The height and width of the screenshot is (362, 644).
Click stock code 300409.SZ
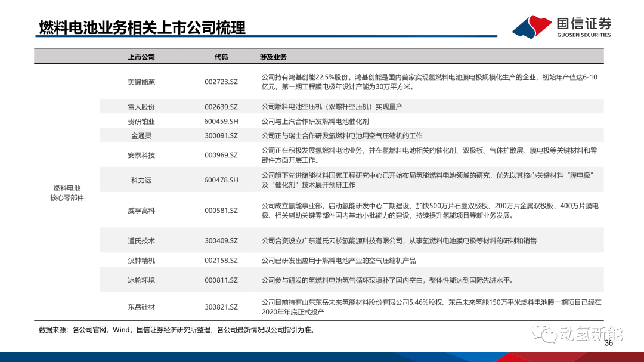coord(221,241)
